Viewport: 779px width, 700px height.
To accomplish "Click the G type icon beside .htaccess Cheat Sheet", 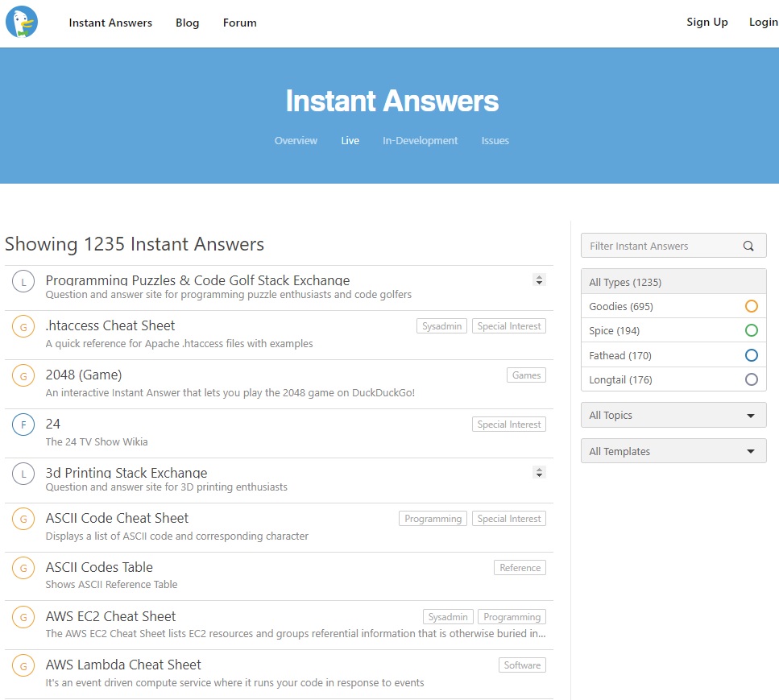I will tap(23, 326).
